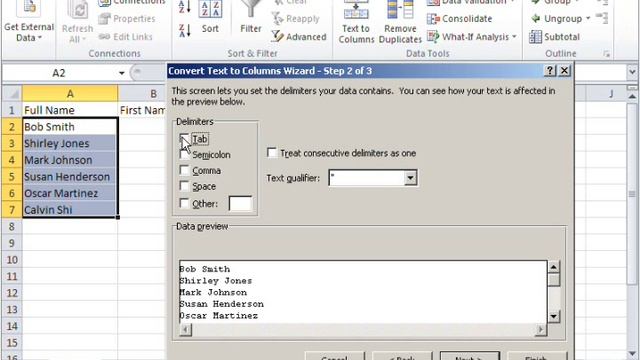Click Text to Columns button
The height and width of the screenshot is (360, 640).
coord(356,22)
